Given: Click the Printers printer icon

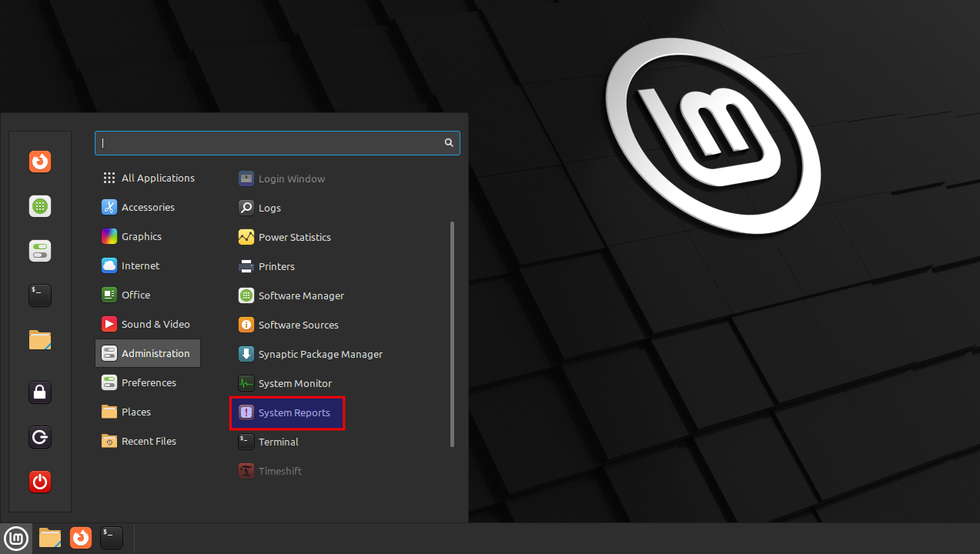Looking at the screenshot, I should pos(246,266).
